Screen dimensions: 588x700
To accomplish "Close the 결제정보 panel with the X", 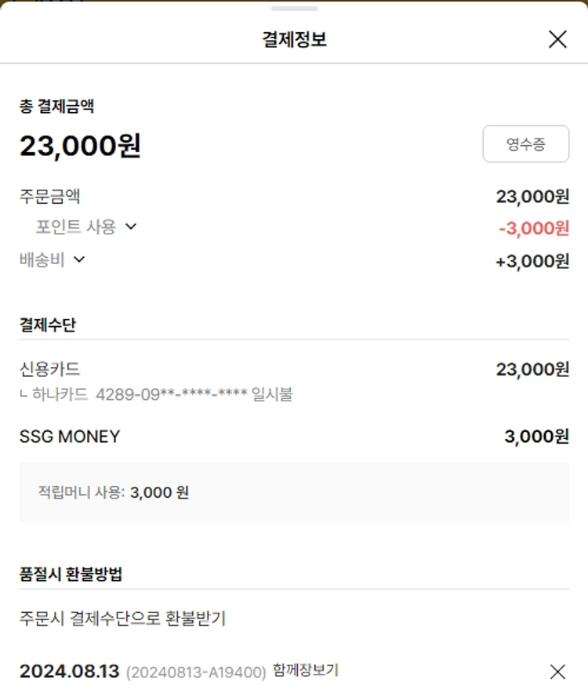I will pos(557,39).
